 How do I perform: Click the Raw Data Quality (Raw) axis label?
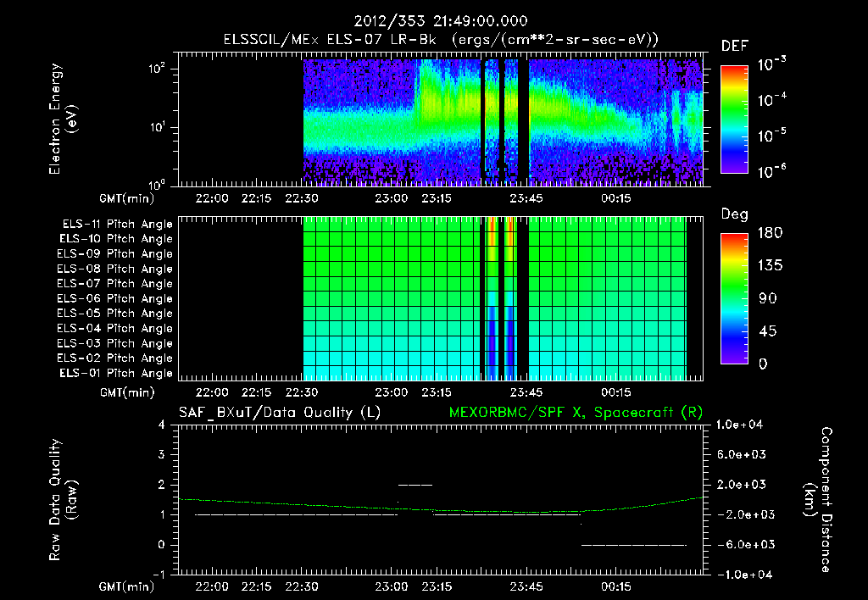click(x=63, y=500)
